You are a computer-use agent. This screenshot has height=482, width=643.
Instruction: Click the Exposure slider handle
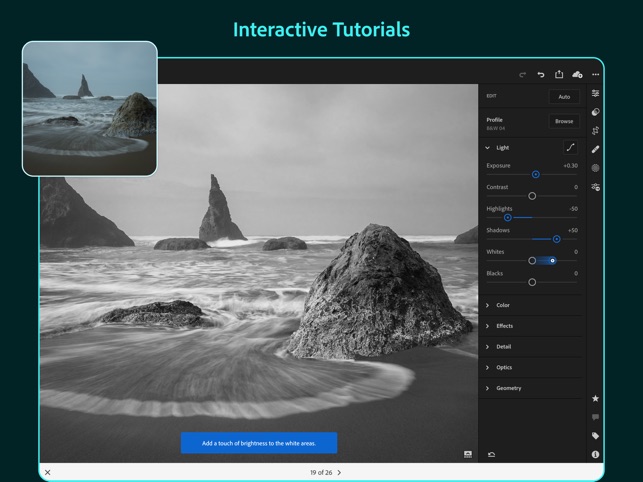point(536,175)
